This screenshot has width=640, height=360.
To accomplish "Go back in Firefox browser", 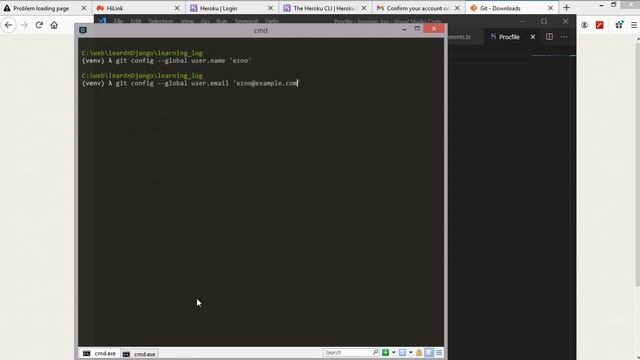I will click(9, 25).
